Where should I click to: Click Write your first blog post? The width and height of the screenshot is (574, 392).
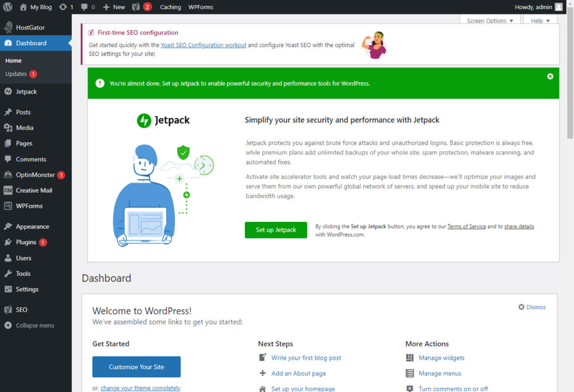coord(306,358)
